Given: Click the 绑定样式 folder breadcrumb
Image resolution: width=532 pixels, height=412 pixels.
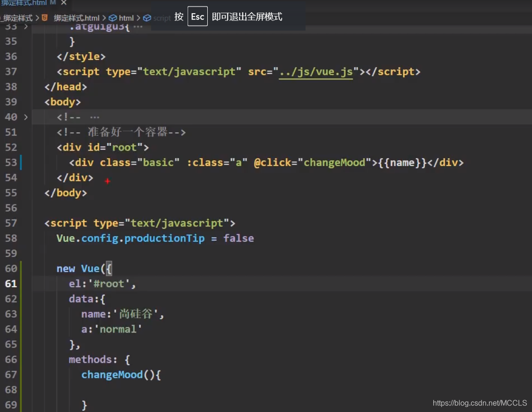Looking at the screenshot, I should point(17,18).
